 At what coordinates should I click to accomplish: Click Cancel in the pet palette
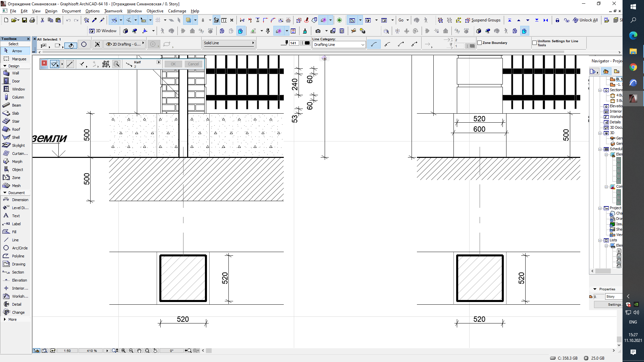tap(193, 64)
